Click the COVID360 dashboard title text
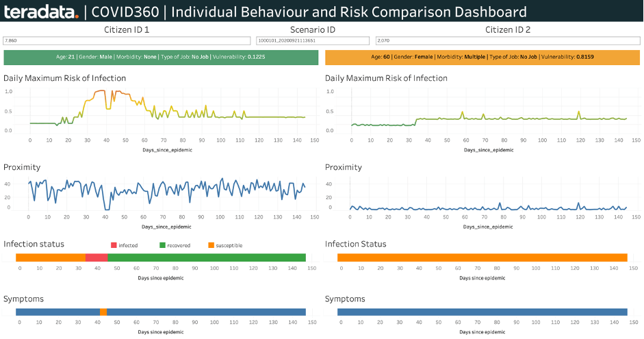Screen dimensions: 644x339 pos(309,12)
